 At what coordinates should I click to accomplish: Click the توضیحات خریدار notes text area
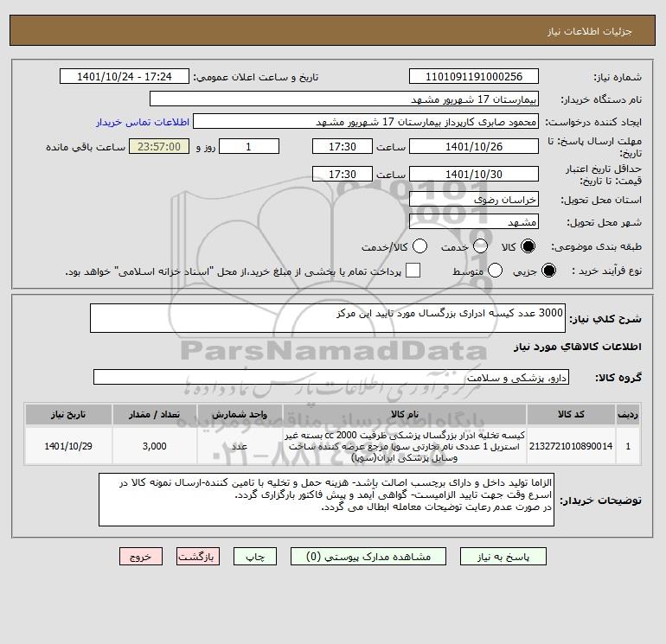pyautogui.click(x=326, y=500)
